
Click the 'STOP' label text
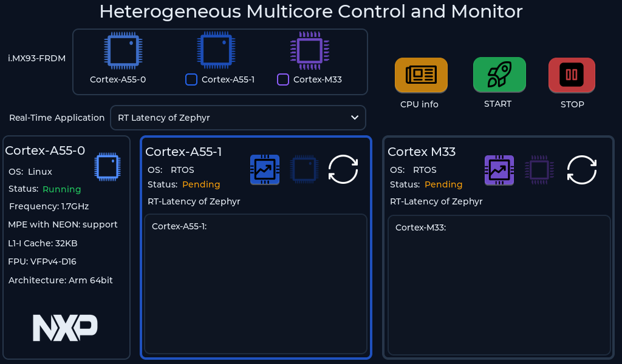pyautogui.click(x=572, y=104)
